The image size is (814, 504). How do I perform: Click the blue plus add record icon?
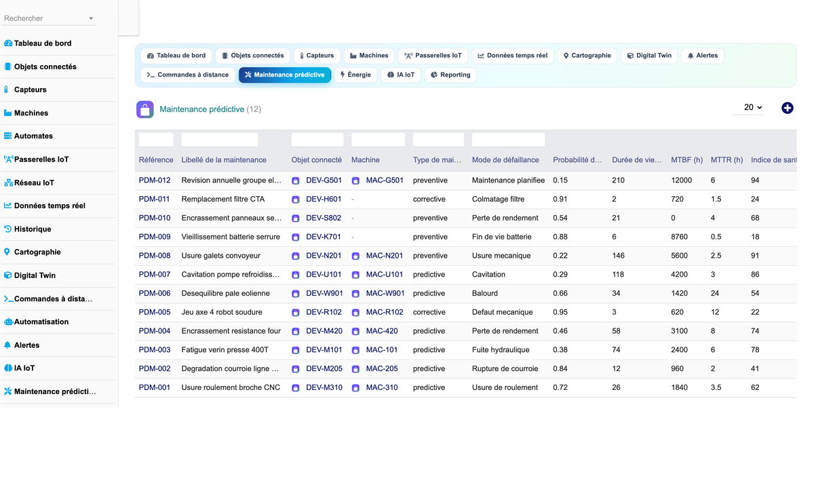787,108
